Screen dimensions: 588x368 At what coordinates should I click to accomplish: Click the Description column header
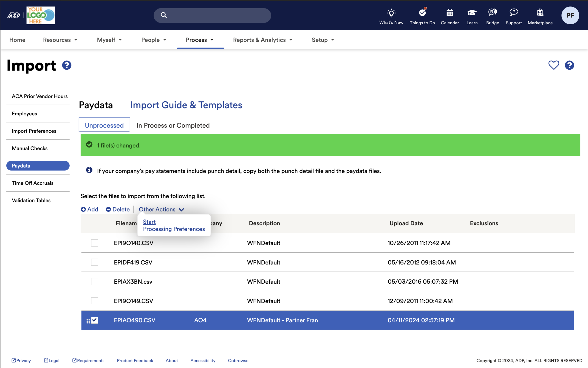pyautogui.click(x=264, y=223)
